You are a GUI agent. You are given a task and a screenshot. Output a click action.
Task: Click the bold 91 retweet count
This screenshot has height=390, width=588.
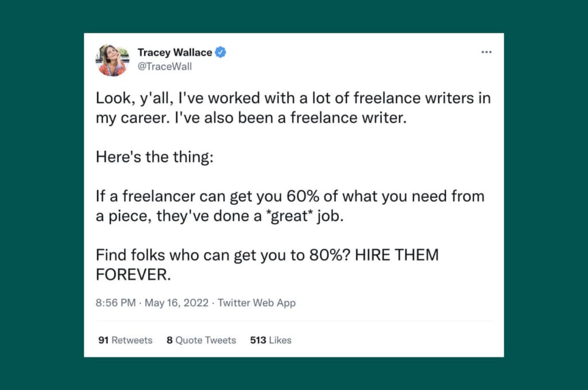[x=103, y=340]
